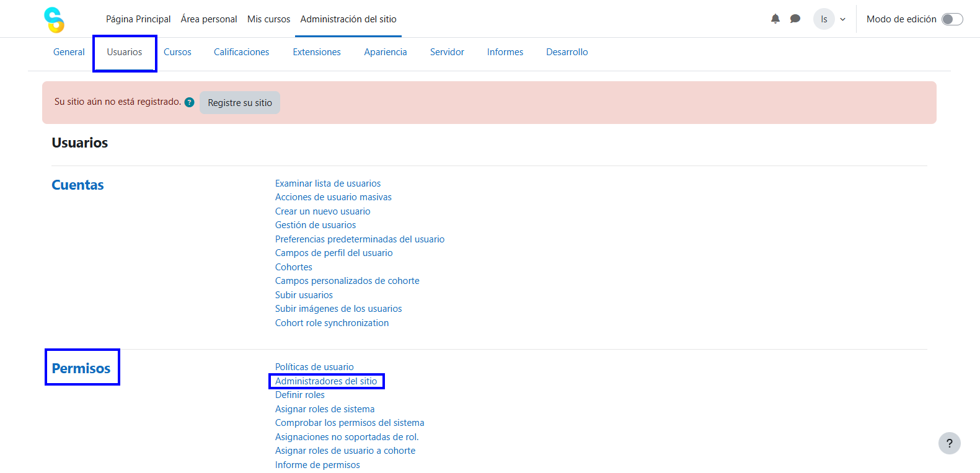Viewport: 980px width, 473px height.
Task: Click Crear un nuevo usuario link
Action: (x=322, y=211)
